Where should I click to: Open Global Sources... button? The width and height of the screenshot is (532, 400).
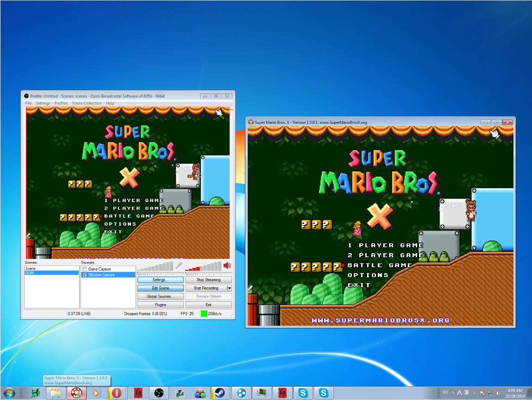click(x=161, y=297)
